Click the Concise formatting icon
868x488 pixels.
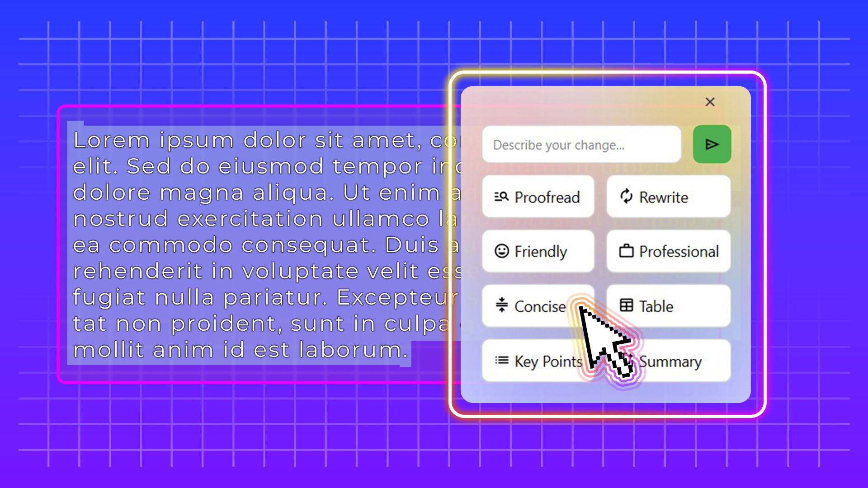501,306
